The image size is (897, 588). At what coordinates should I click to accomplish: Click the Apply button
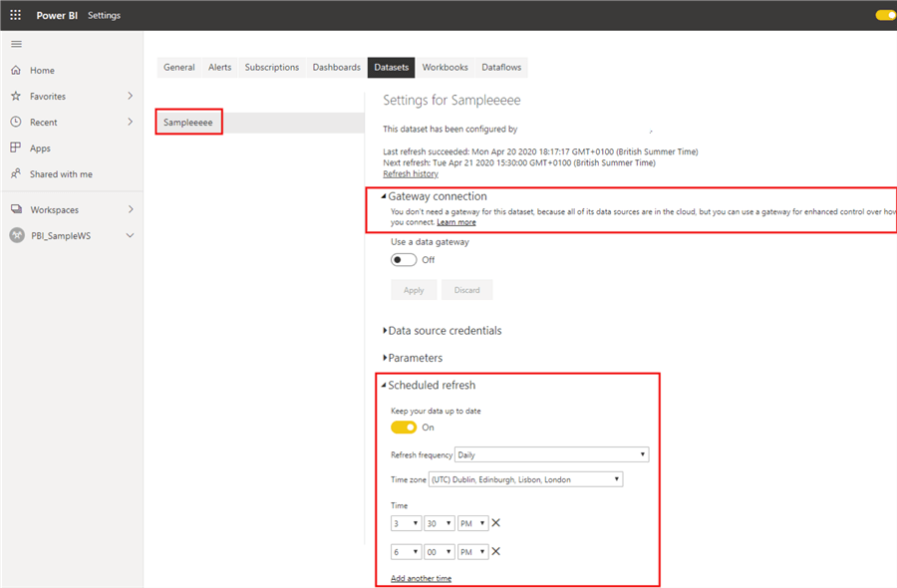click(414, 290)
